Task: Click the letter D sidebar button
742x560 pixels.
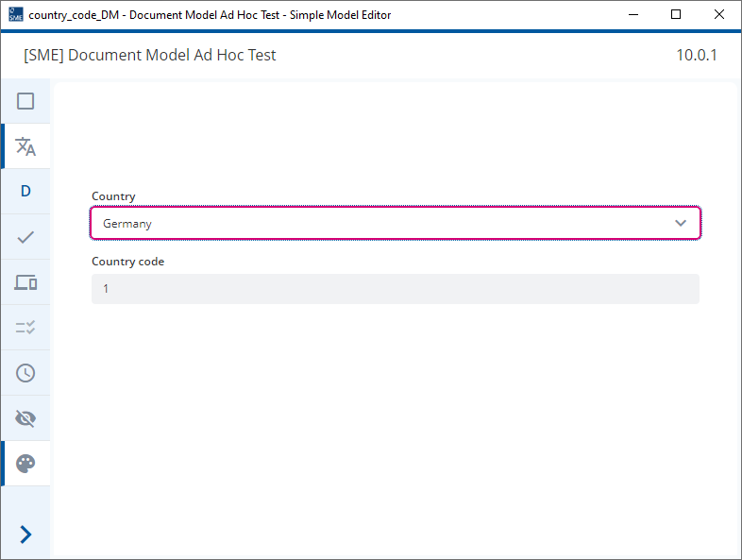Action: click(25, 192)
